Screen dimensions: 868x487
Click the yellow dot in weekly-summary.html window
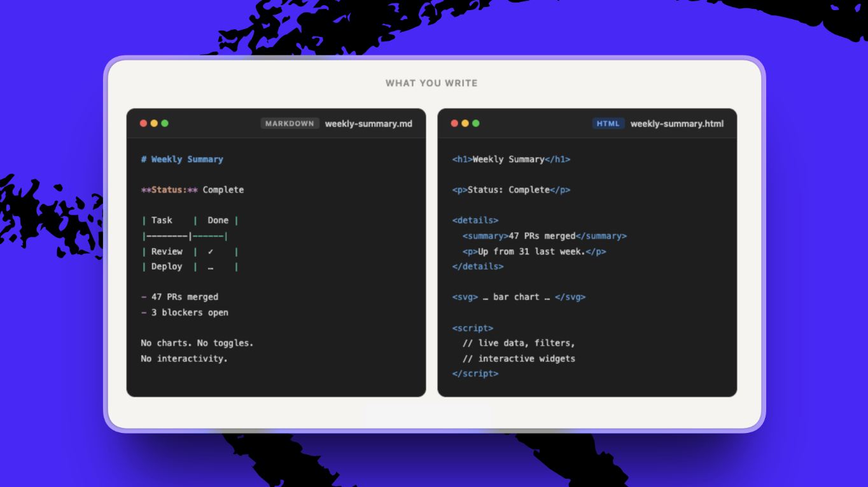click(x=465, y=123)
